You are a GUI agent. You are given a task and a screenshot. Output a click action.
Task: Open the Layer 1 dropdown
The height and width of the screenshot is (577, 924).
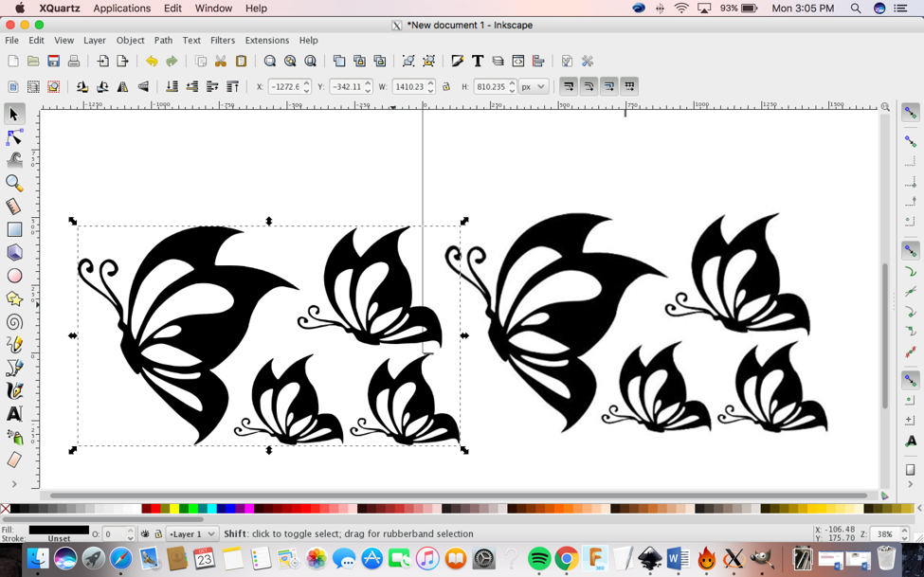[192, 534]
